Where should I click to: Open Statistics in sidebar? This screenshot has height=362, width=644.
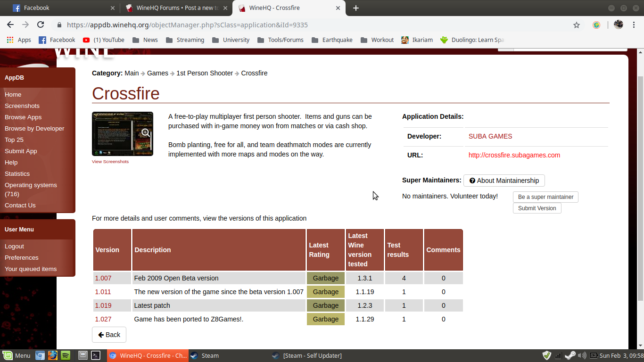click(x=17, y=174)
